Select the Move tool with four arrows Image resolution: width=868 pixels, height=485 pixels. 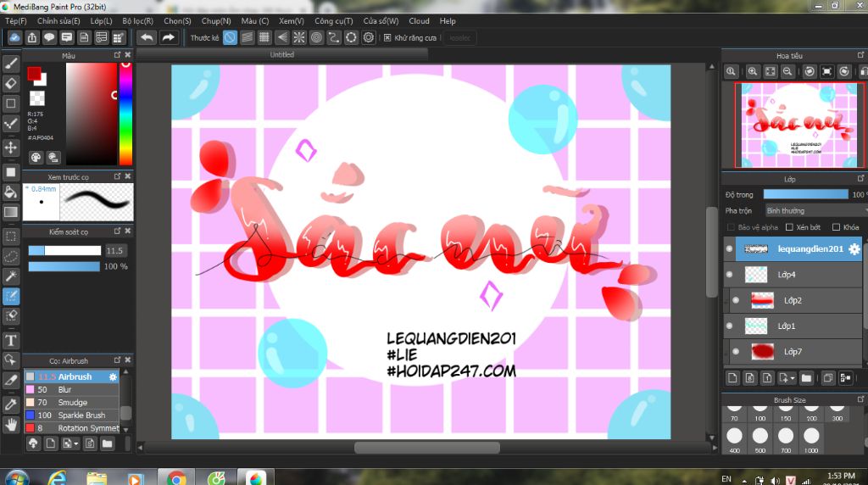point(10,148)
